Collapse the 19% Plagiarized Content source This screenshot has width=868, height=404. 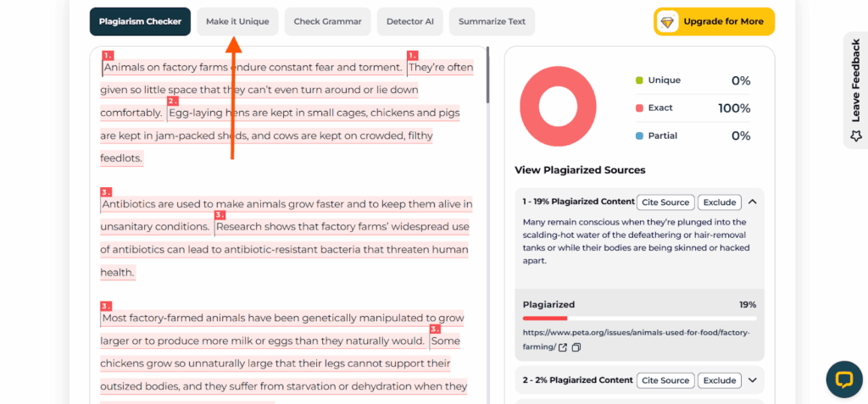[x=753, y=202]
